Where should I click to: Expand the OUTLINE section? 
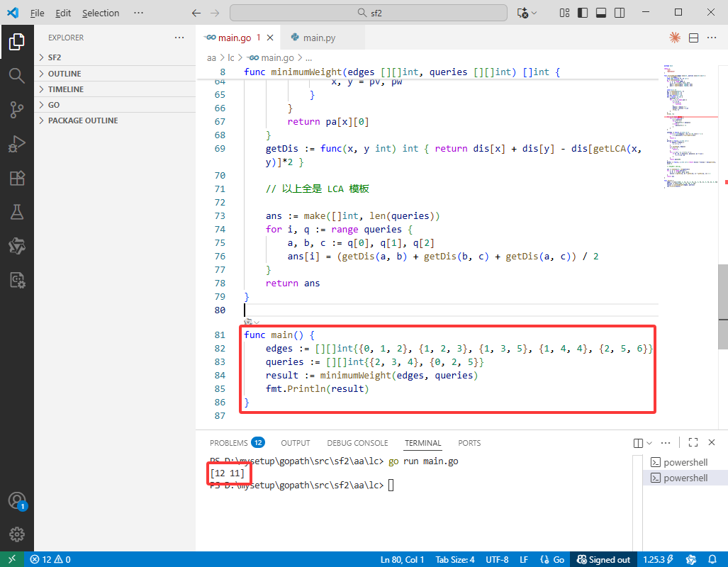(115, 74)
